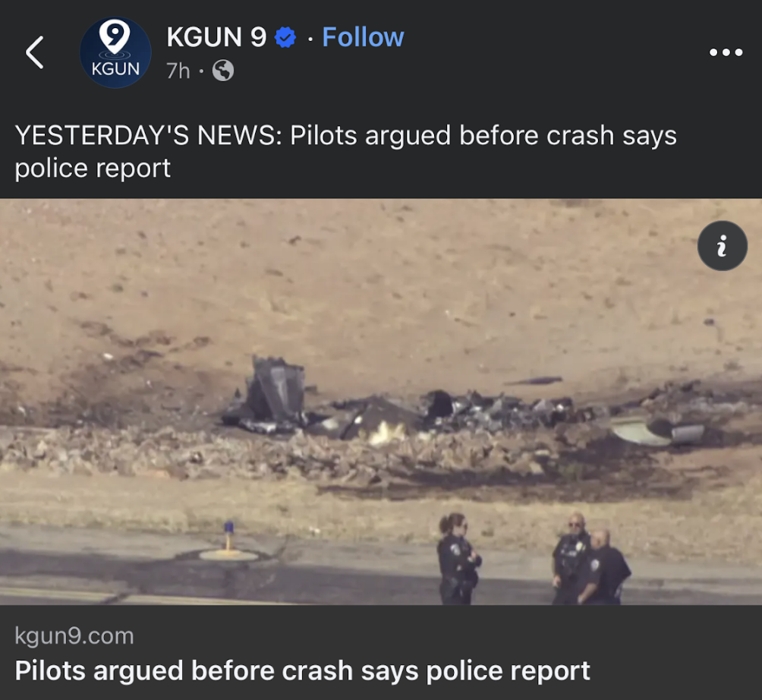The width and height of the screenshot is (762, 700).
Task: Click the globe public audience icon
Action: pos(223,71)
